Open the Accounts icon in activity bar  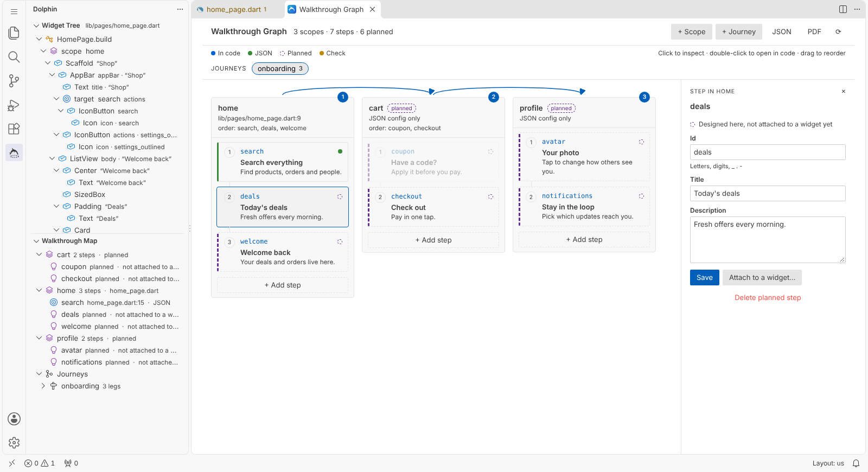[x=14, y=419]
